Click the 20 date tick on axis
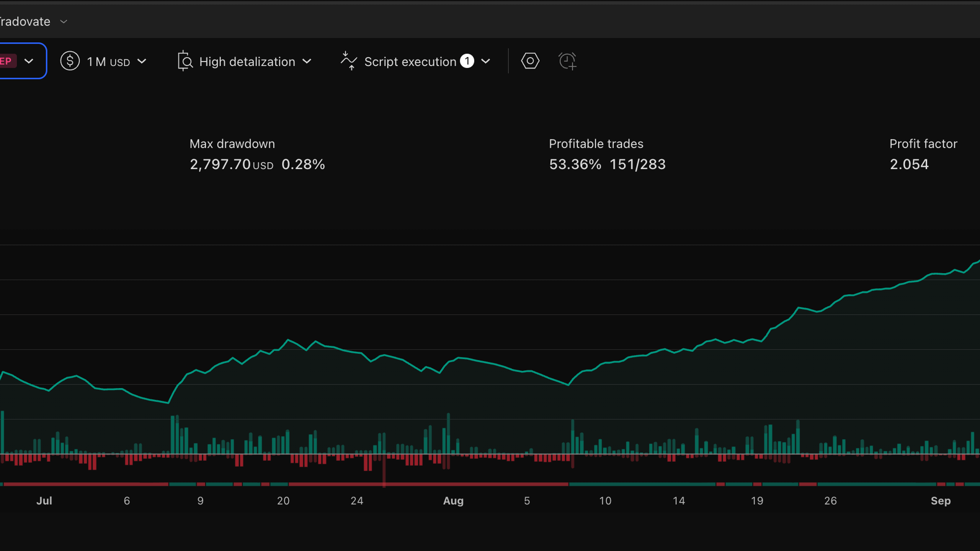 [x=283, y=501]
